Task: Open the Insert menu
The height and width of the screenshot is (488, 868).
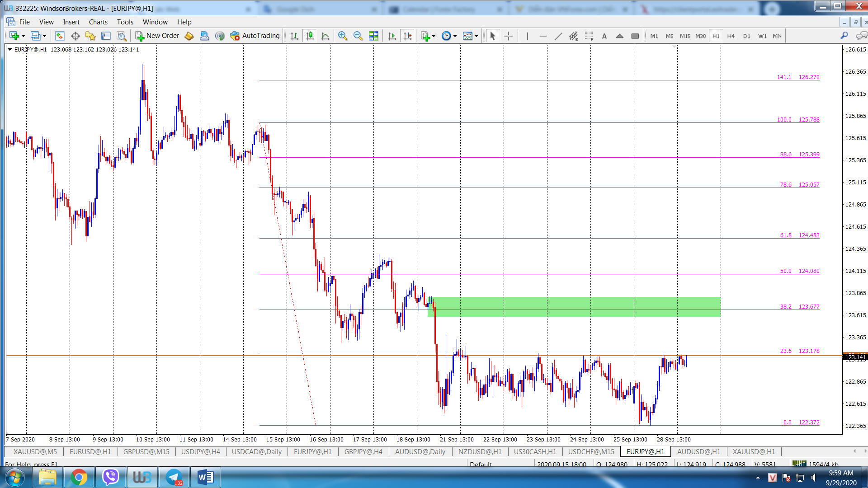Action: (71, 22)
